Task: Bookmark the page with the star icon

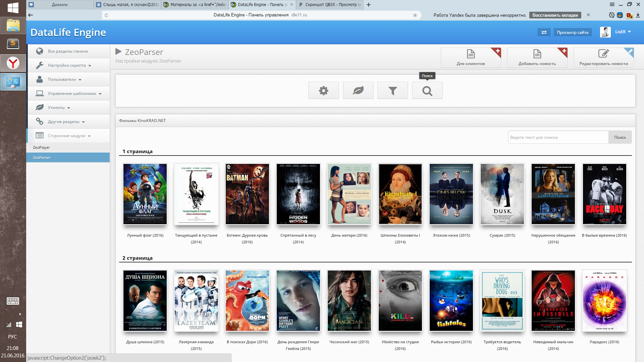Action: click(x=415, y=15)
